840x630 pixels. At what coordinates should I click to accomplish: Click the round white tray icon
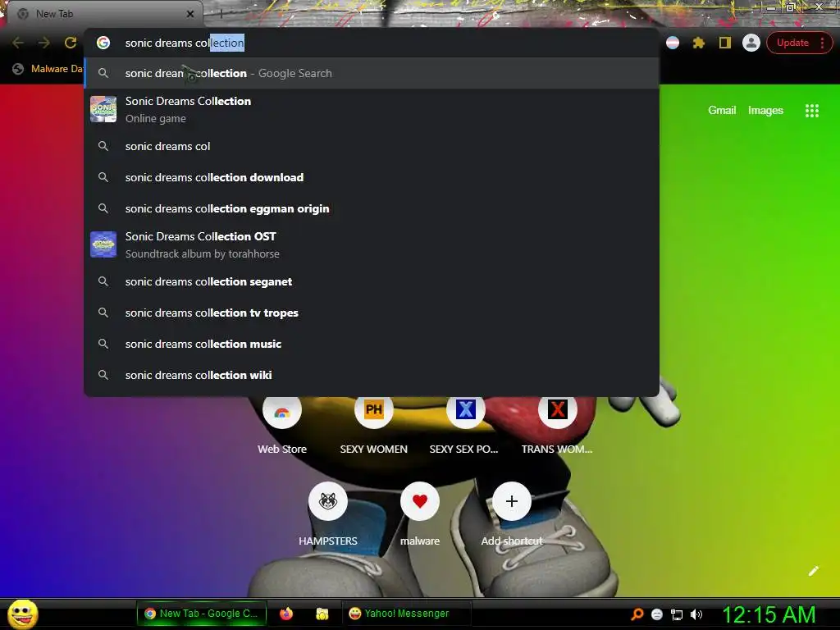coord(657,614)
